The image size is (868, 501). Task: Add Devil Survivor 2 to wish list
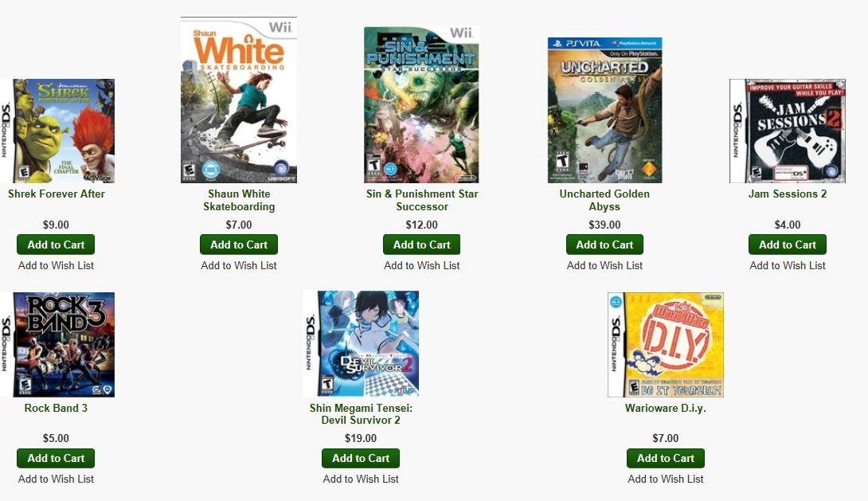[361, 479]
